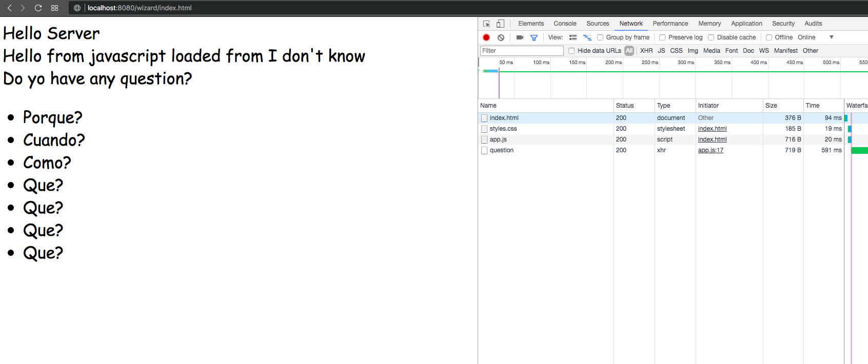Filter requests by WS type
This screenshot has width=868, height=364.
click(x=764, y=51)
